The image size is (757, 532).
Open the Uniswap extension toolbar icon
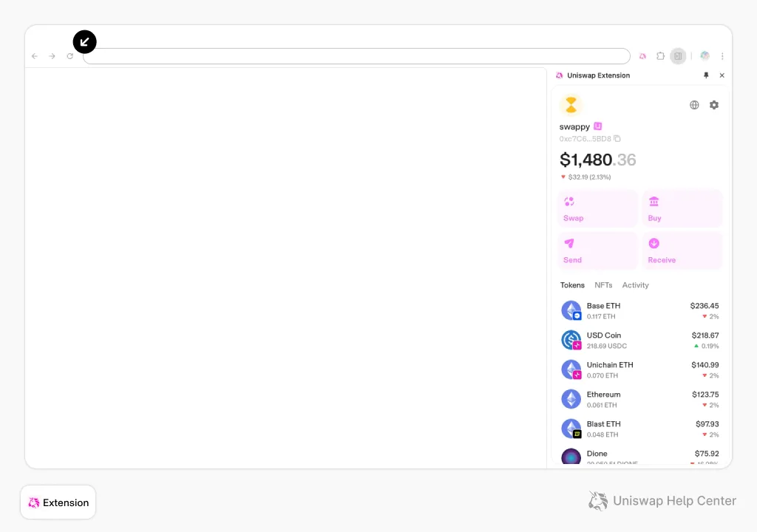coord(642,56)
